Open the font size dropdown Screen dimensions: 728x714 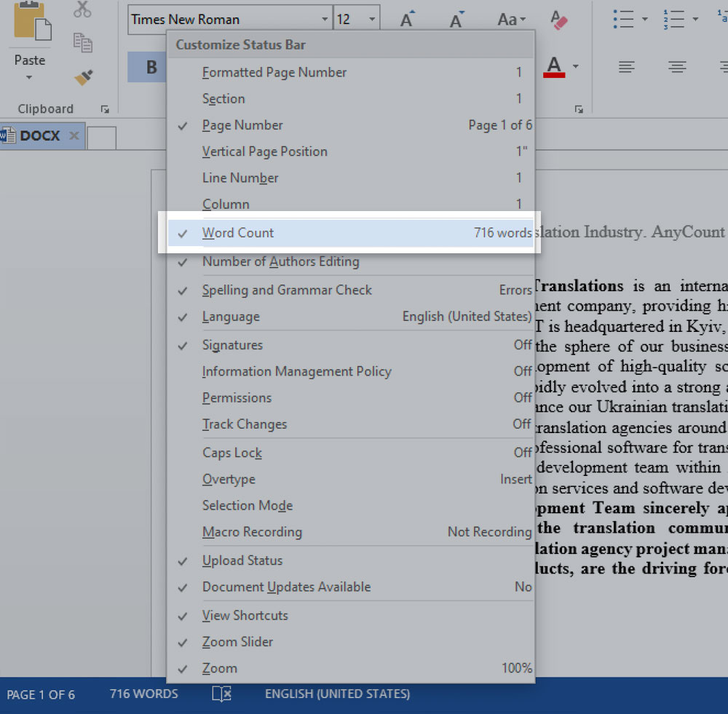pos(370,18)
